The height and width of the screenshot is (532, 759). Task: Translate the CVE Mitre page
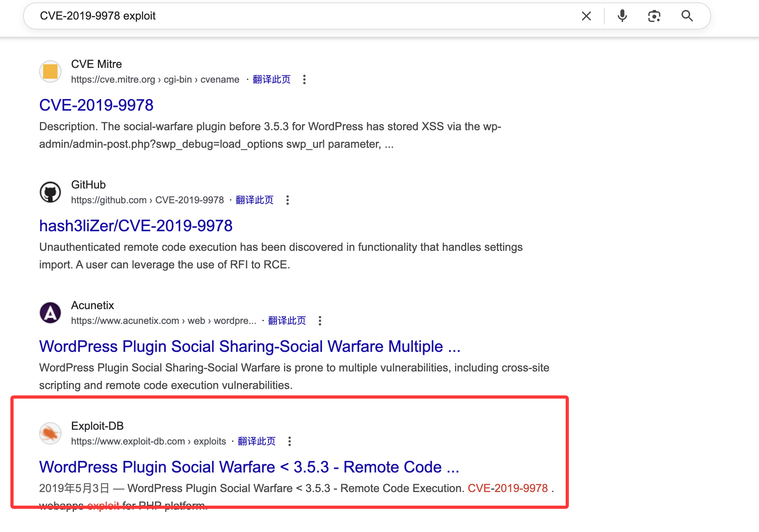[x=272, y=79]
